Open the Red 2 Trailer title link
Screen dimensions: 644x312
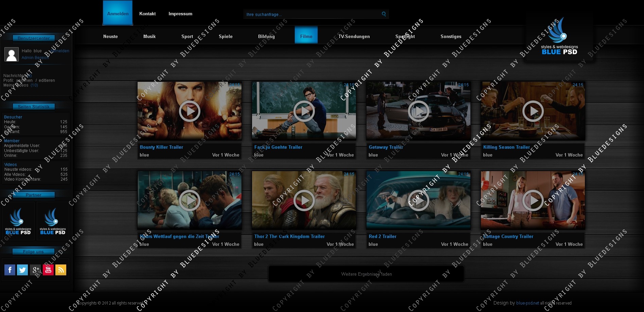click(382, 236)
